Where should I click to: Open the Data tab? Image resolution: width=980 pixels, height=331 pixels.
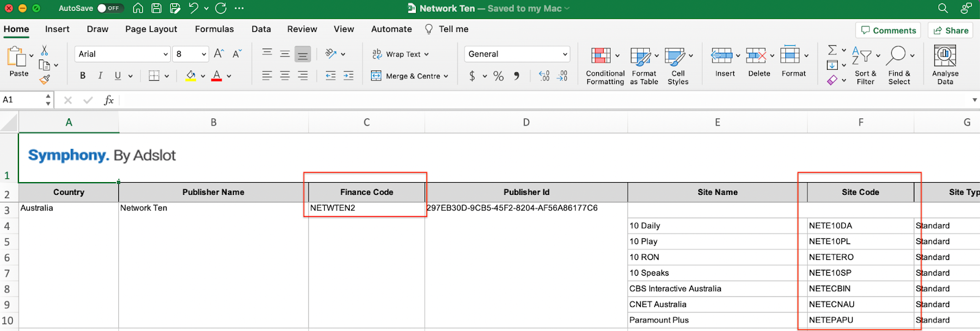coord(261,29)
